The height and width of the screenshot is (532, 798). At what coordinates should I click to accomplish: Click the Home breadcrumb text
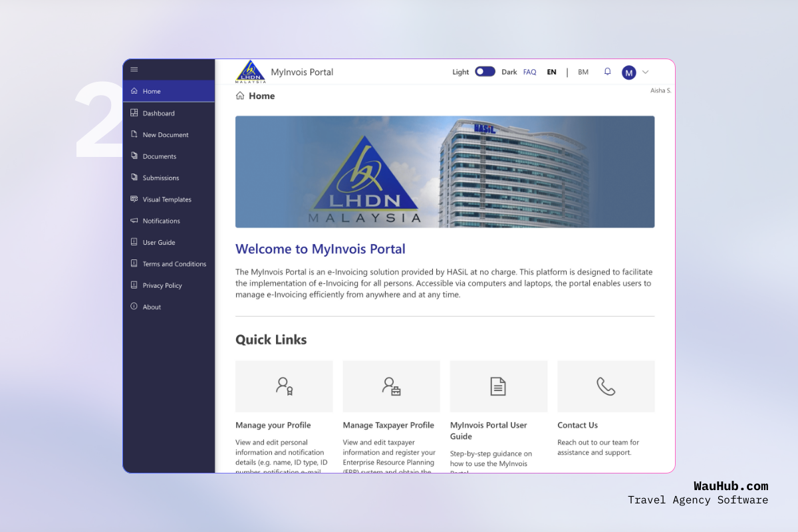[x=262, y=96]
